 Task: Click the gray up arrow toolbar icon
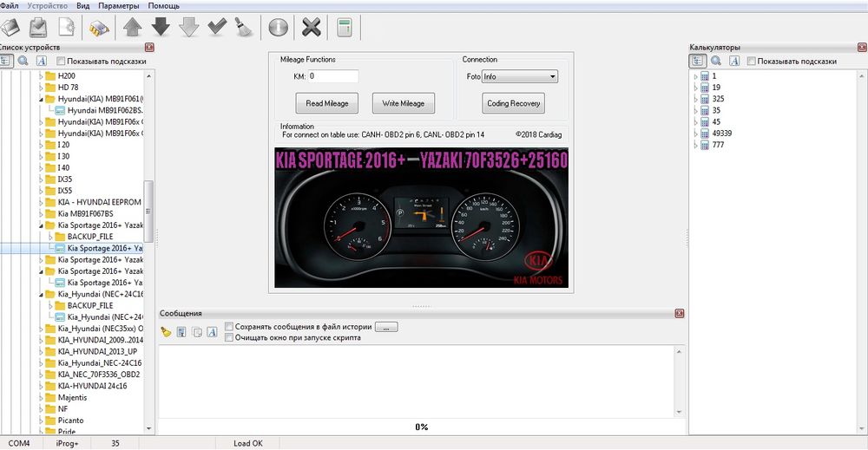pyautogui.click(x=132, y=27)
